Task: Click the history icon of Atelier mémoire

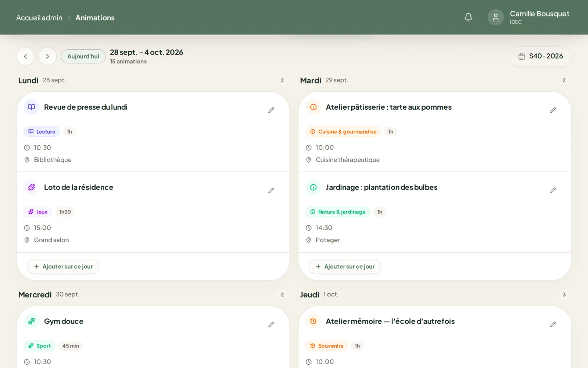Action: coord(313,321)
